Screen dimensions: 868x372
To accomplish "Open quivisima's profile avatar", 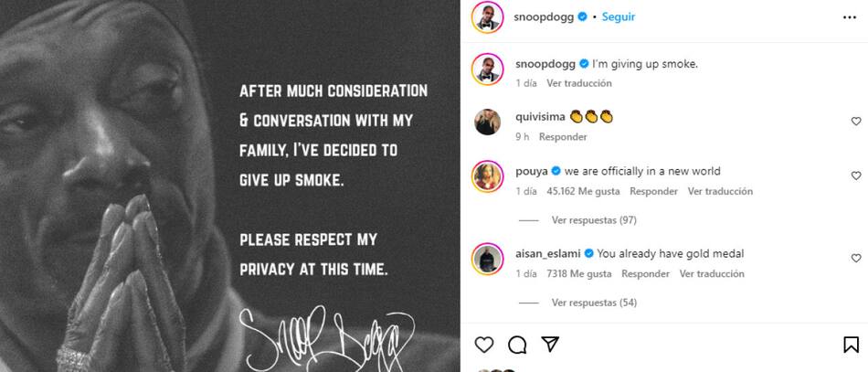I will [x=487, y=122].
